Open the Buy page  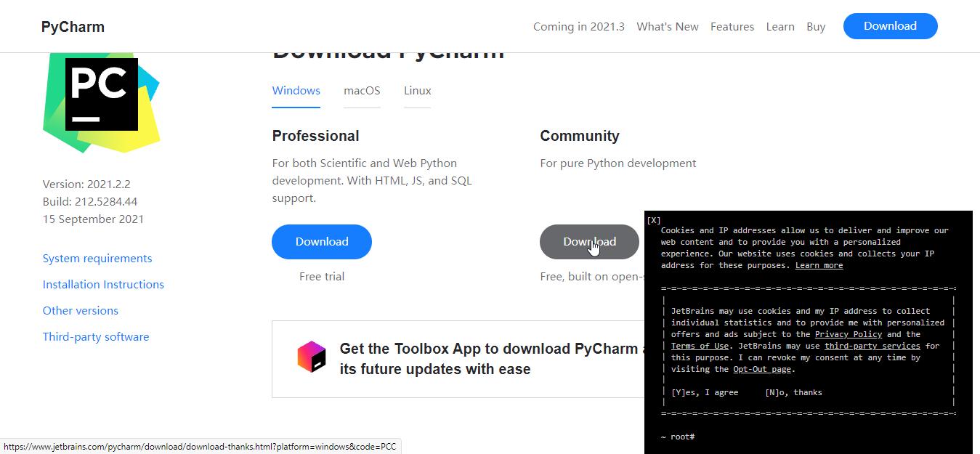[x=815, y=26]
